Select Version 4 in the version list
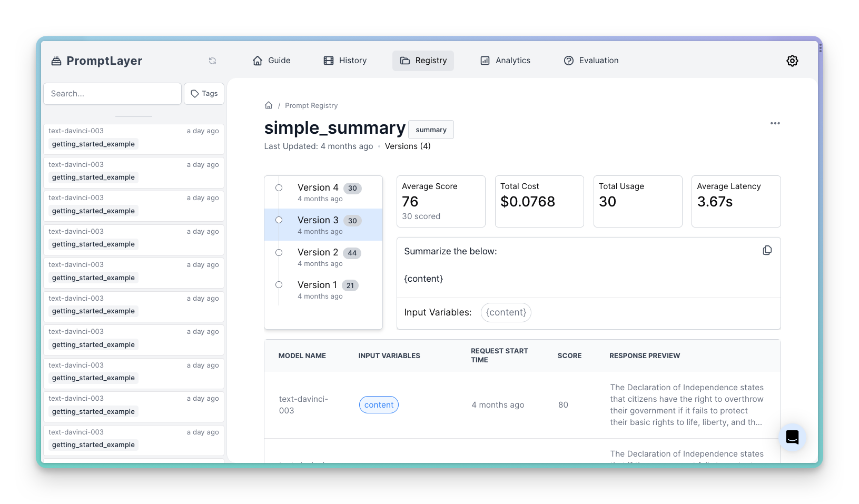The height and width of the screenshot is (504, 859). pyautogui.click(x=323, y=192)
